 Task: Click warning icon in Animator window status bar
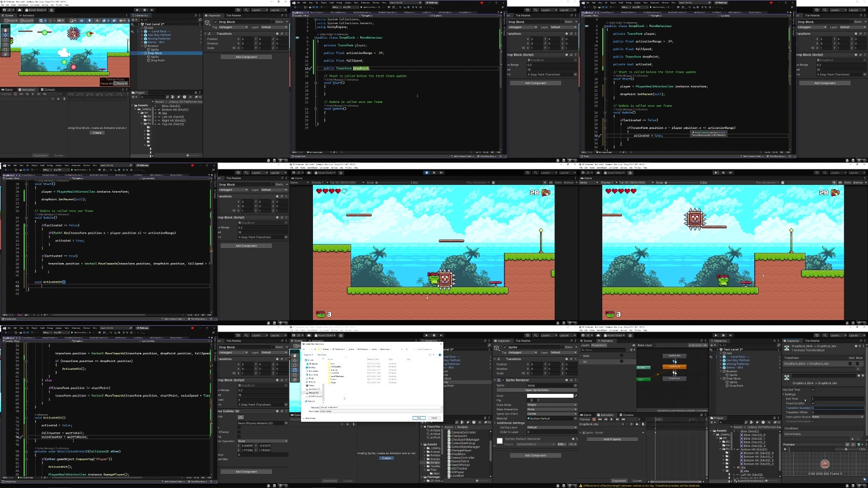(x=581, y=486)
